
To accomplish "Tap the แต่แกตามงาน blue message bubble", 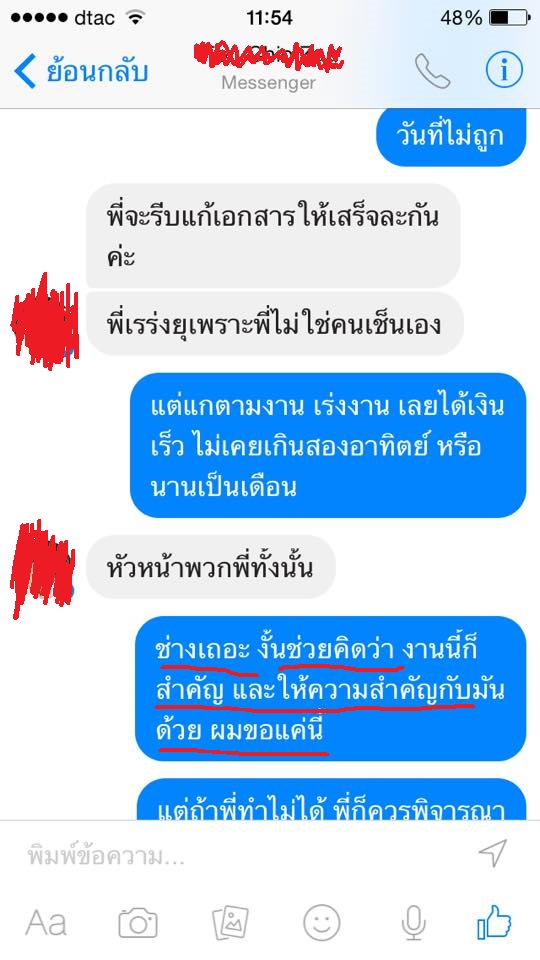I will point(328,445).
